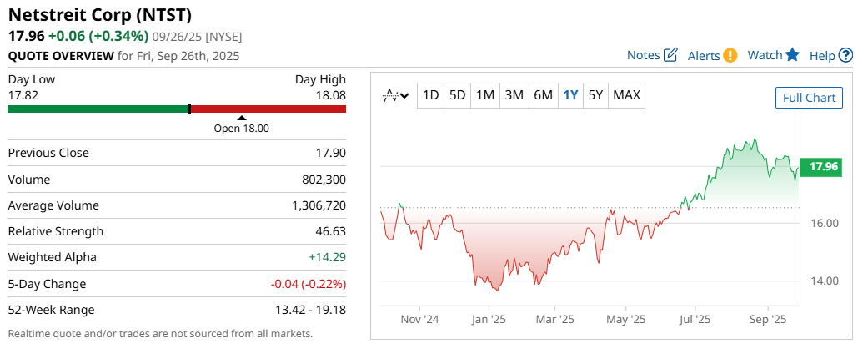Click the Help question mark icon
Screen dimensions: 868x349
(x=845, y=55)
